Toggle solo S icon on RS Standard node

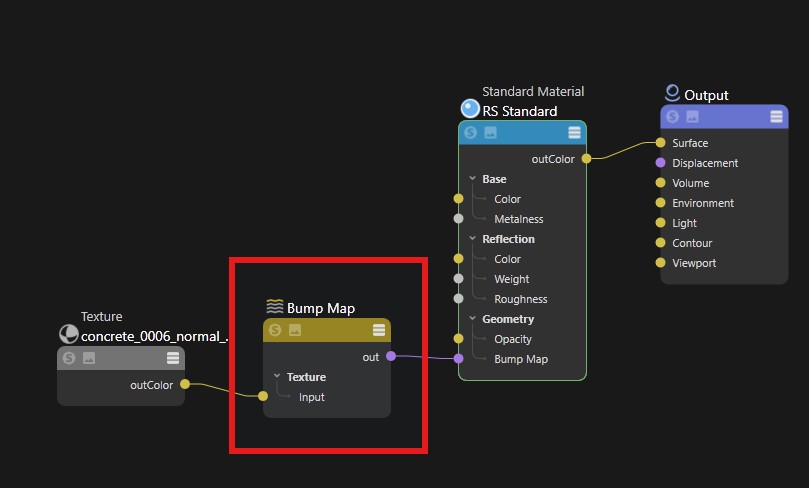471,133
